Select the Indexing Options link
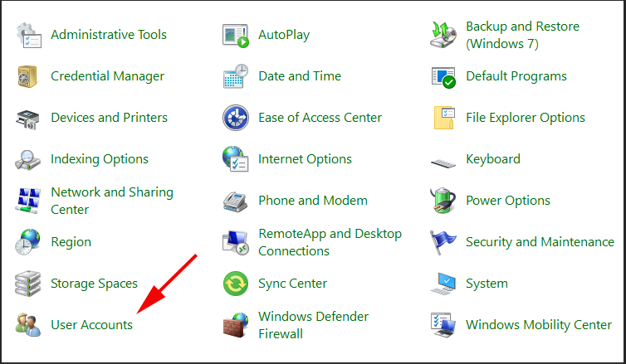The width and height of the screenshot is (626, 364). [100, 159]
